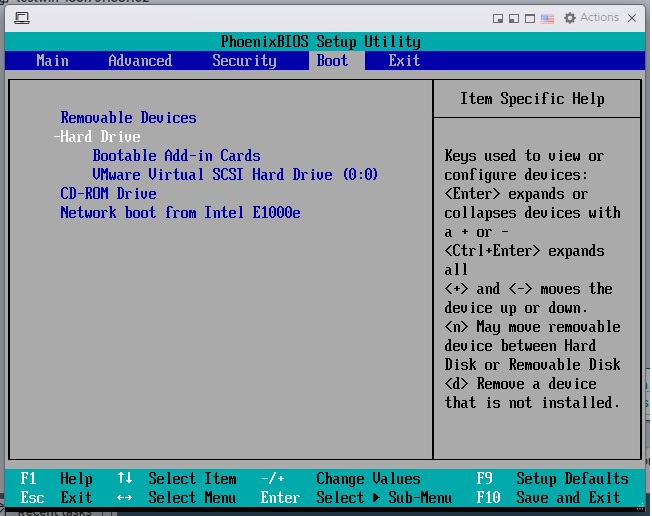Select CD-ROM Drive boot entry
Screen dimensions: 652x516
(109, 194)
